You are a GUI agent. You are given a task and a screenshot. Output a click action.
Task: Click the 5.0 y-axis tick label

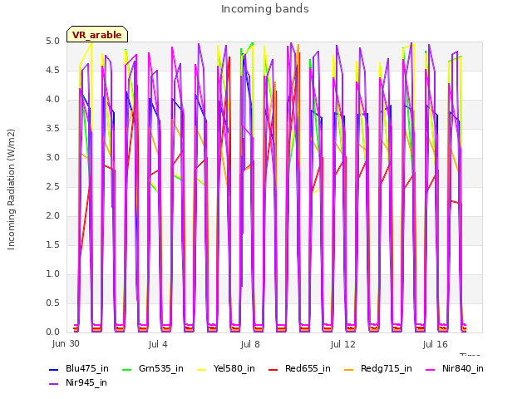pyautogui.click(x=52, y=42)
